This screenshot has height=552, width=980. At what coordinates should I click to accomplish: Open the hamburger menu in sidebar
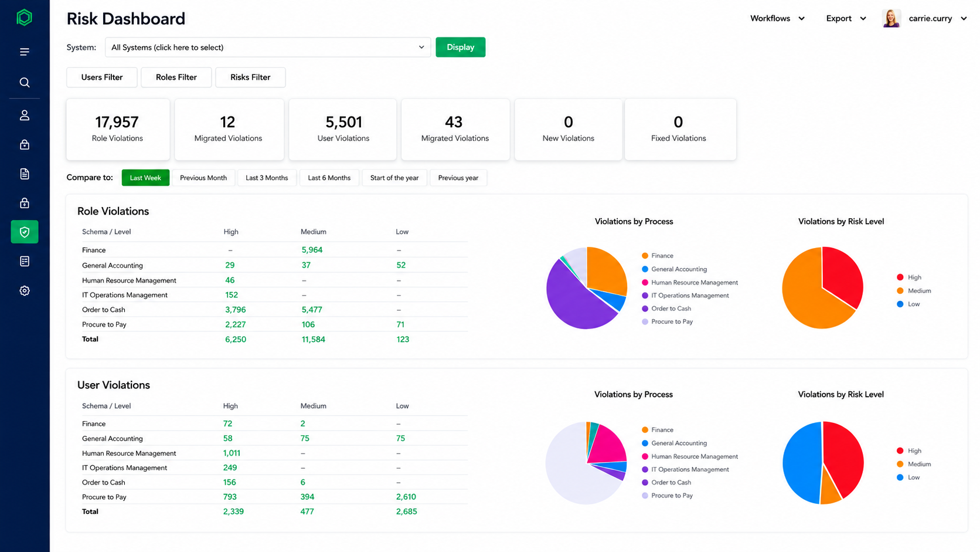(x=25, y=52)
